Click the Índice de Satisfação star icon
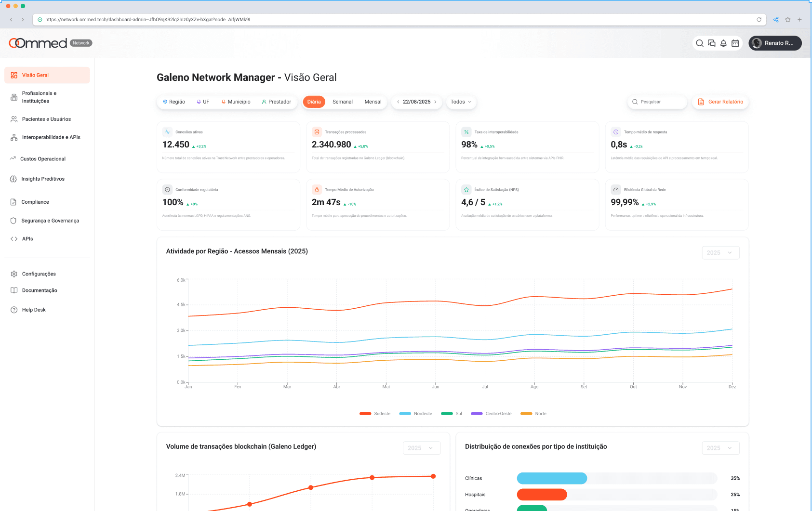The height and width of the screenshot is (511, 812). tap(466, 189)
